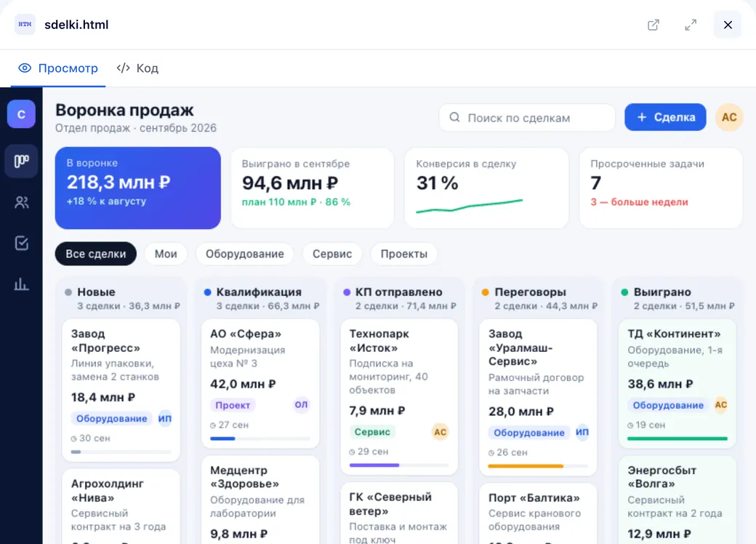Viewport: 756px width, 544px height.
Task: Open the ТД «Континент» deal card
Action: [677, 383]
